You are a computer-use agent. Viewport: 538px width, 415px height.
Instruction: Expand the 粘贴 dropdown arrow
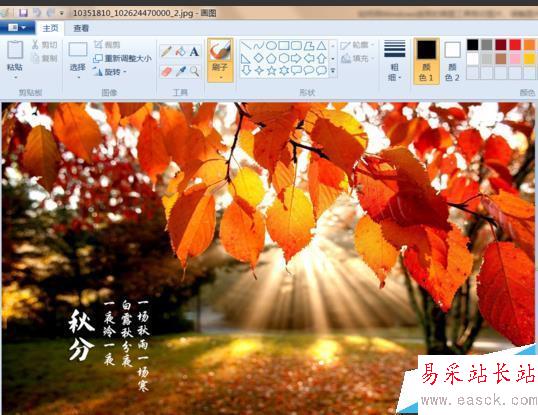(15, 78)
